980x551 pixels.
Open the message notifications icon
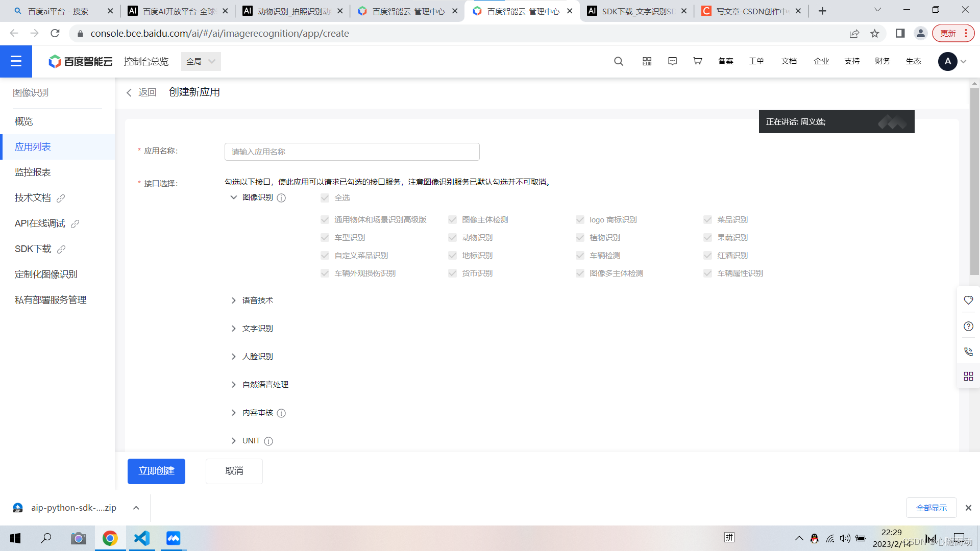click(673, 61)
